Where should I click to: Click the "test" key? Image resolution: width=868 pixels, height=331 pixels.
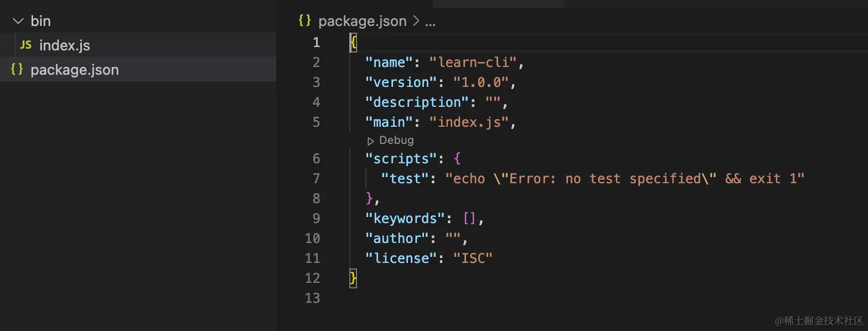click(405, 179)
